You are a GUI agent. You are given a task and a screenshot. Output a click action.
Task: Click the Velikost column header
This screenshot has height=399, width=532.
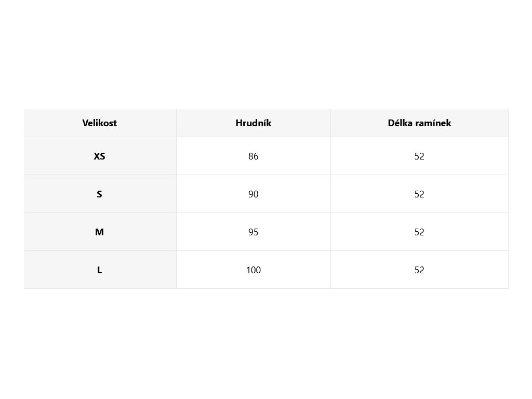pyautogui.click(x=99, y=123)
